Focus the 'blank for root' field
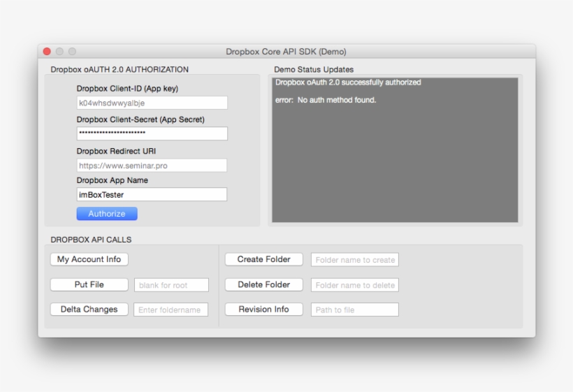573x392 pixels. [171, 285]
